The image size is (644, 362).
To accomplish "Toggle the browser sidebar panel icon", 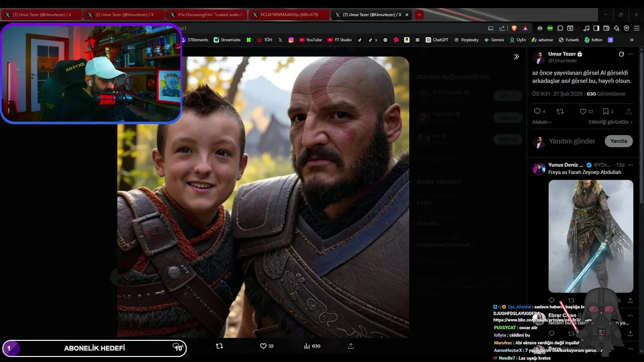I will [x=596, y=28].
